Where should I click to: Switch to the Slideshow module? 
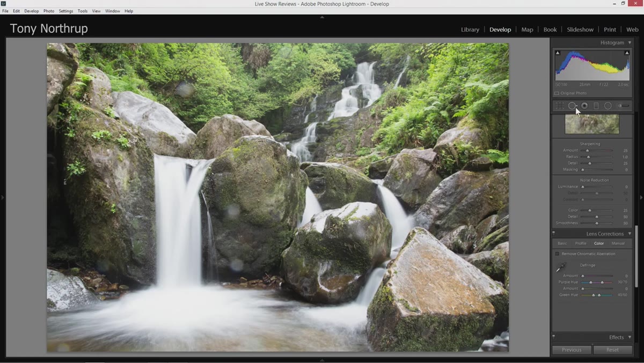click(581, 30)
